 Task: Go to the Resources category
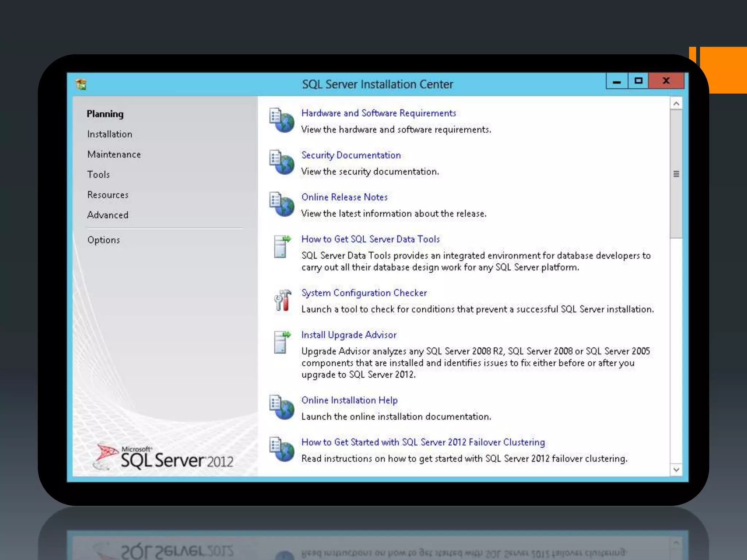[x=108, y=195]
